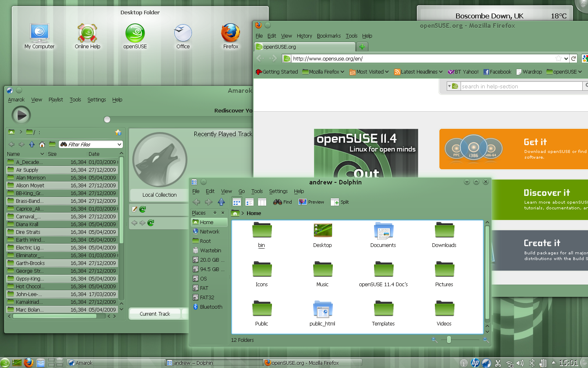Click the pencil edit icon under Local Collection
This screenshot has height=368, width=588.
click(x=134, y=209)
